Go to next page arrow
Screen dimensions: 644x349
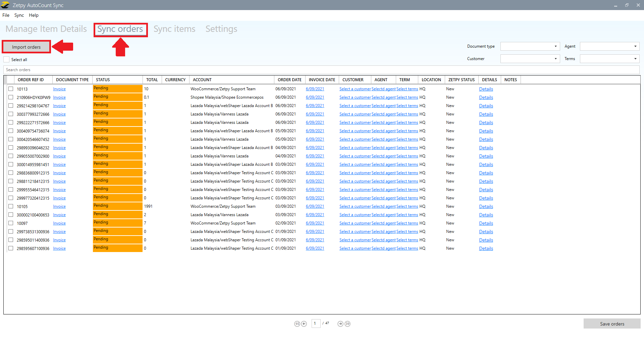point(340,324)
